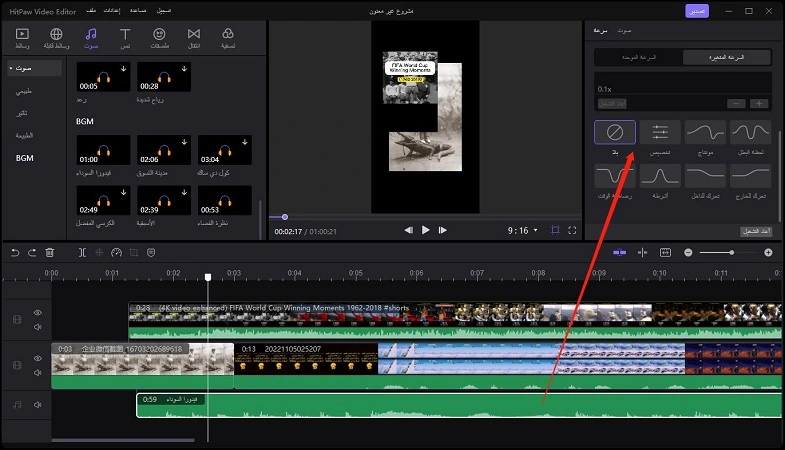Choose the Montage curve speed preset

point(705,132)
